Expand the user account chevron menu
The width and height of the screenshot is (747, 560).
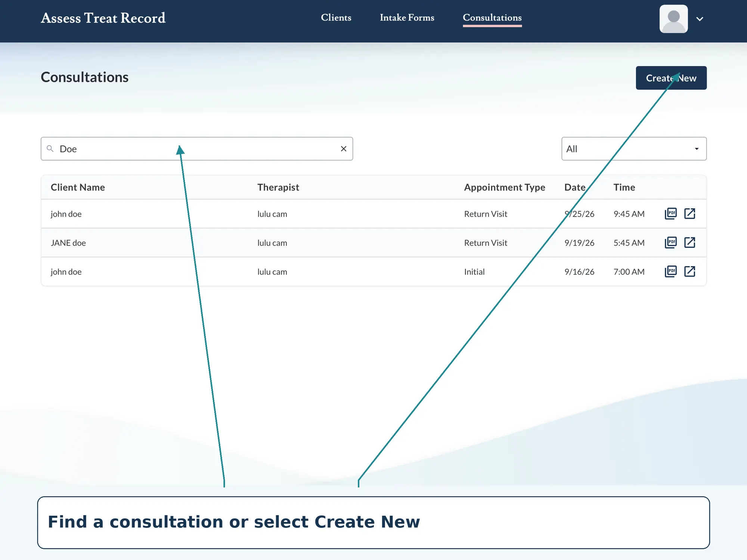coord(700,19)
